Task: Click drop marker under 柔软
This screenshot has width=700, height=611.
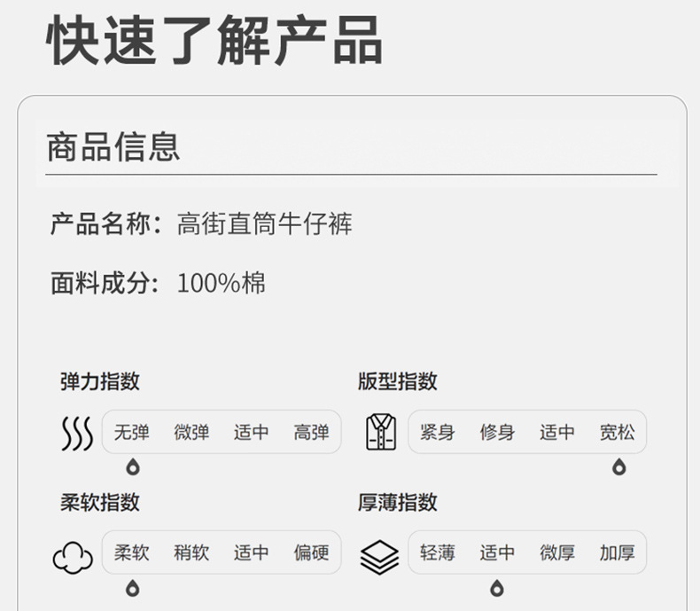Action: (133, 588)
